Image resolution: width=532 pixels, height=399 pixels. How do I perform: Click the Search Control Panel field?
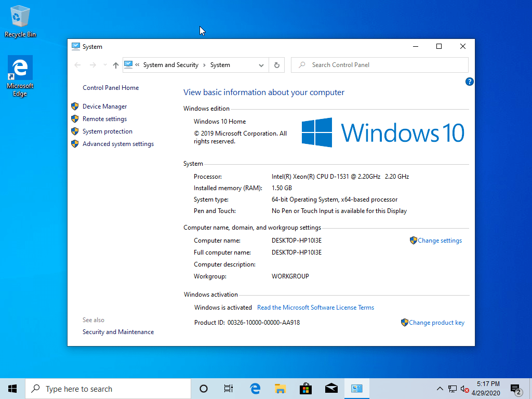[x=380, y=65]
